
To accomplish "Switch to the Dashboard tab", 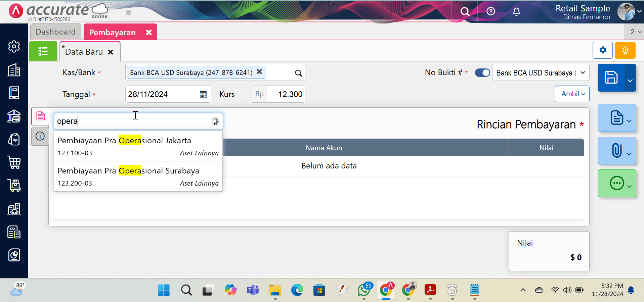I will click(56, 32).
